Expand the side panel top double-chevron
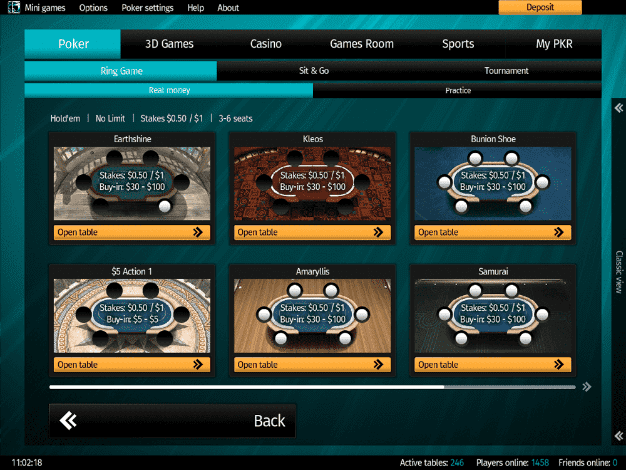This screenshot has width=626, height=470. pyautogui.click(x=619, y=108)
